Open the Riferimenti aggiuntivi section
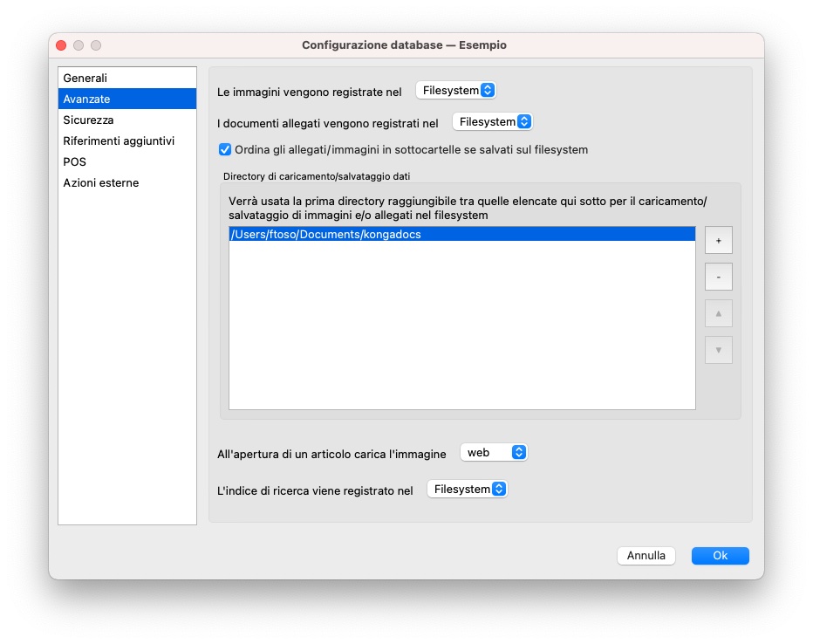Viewport: 813px width, 644px height. pos(119,140)
